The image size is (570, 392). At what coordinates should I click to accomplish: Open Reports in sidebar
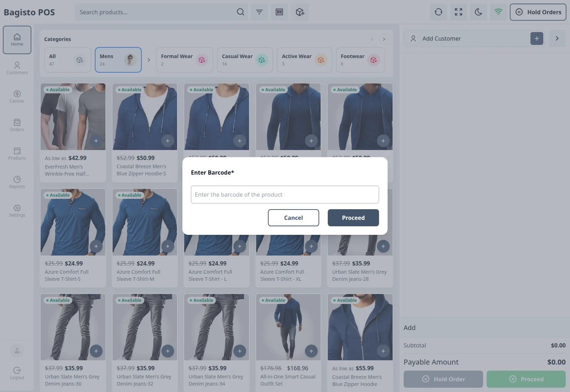click(x=17, y=182)
